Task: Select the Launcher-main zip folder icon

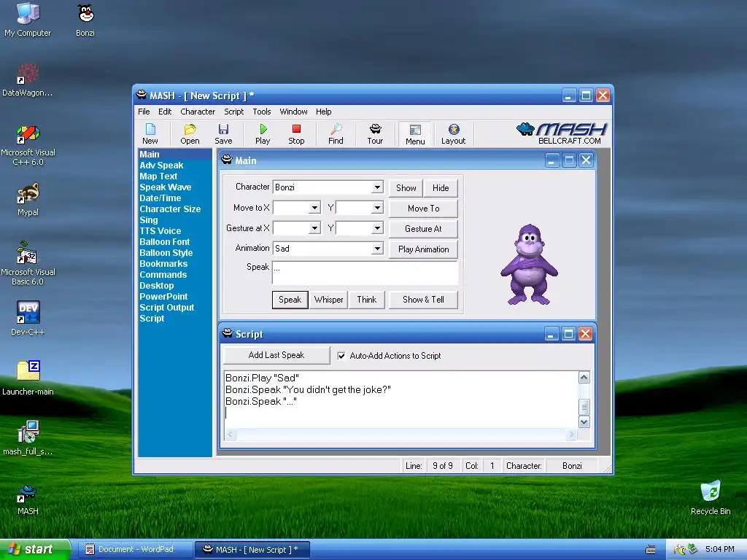Action: 28,378
